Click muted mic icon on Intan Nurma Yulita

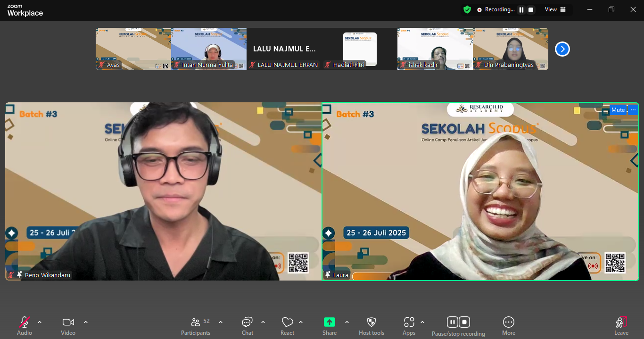176,65
